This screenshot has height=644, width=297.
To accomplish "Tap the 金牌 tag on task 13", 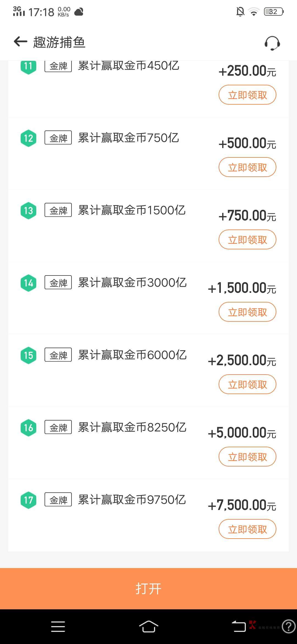I will 58,210.
